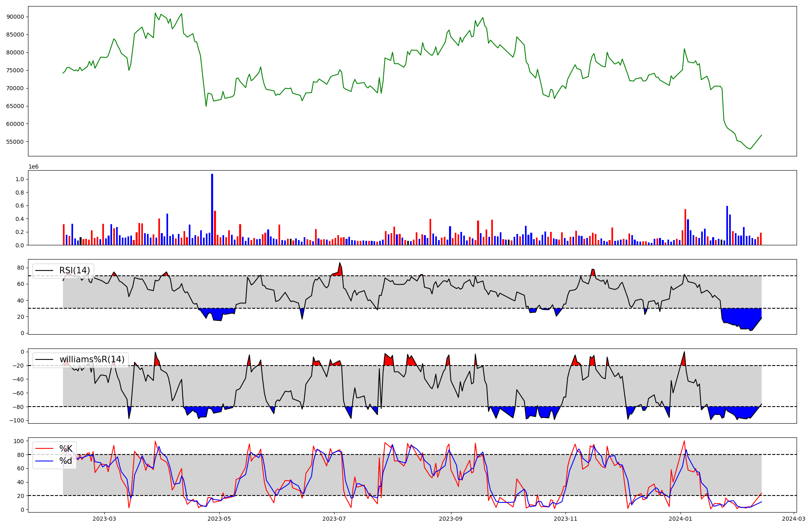Click the 90000 price axis label
The height and width of the screenshot is (528, 812).
tap(15, 17)
